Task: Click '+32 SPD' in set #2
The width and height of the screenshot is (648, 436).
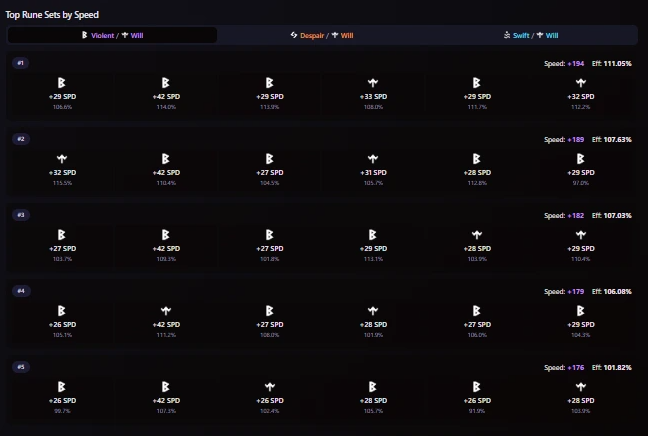Action: pos(62,173)
